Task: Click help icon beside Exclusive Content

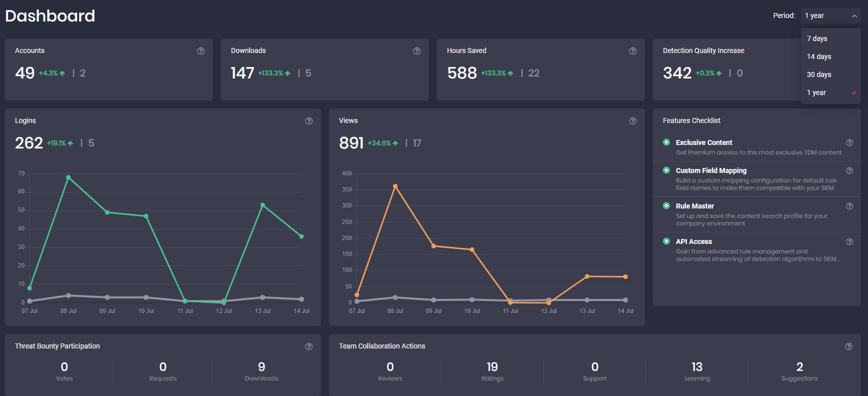Action: click(x=849, y=142)
